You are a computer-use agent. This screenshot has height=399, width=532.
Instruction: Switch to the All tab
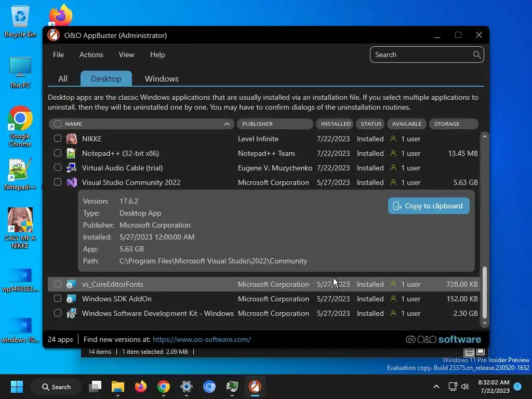63,79
